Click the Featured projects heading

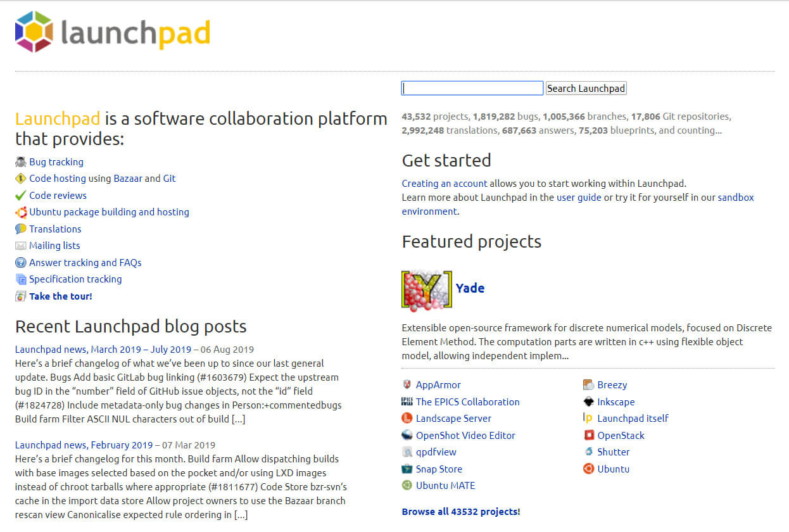coord(472,242)
